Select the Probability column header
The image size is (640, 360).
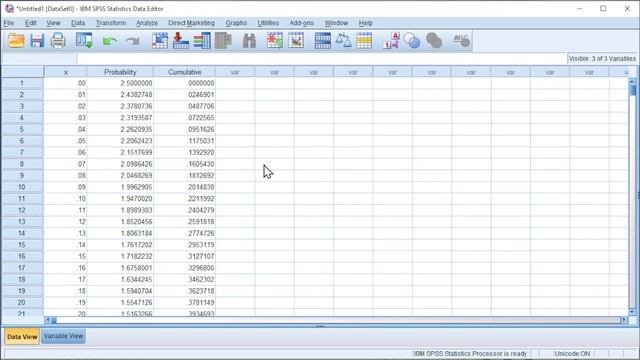pyautogui.click(x=120, y=72)
